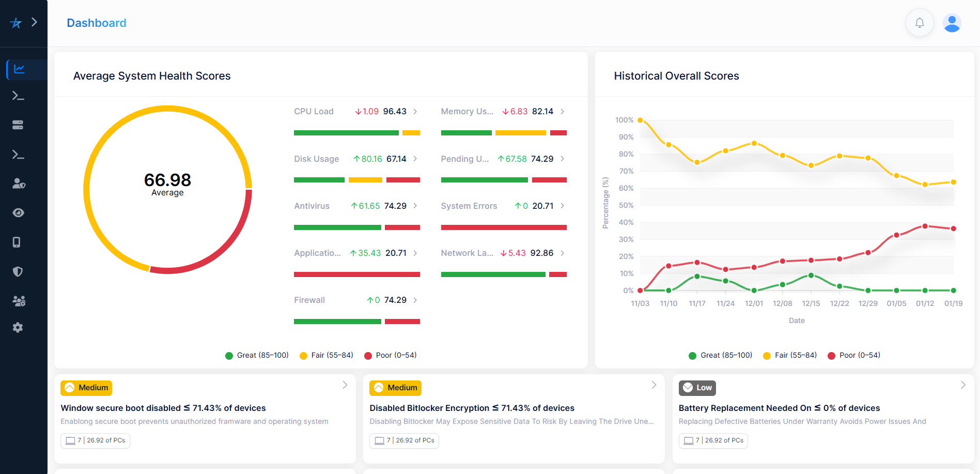Click Historical Overall Scores heading

[x=676, y=76]
